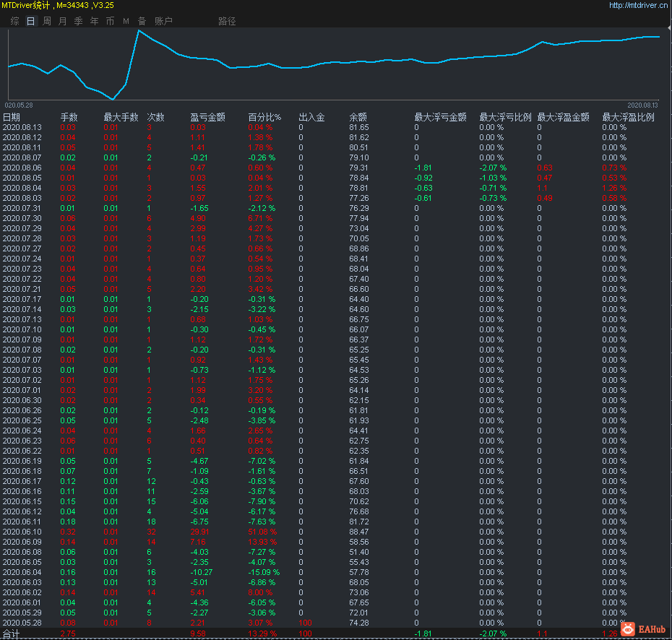
Task: Select the 日 daily statistics tab
Action: point(30,21)
